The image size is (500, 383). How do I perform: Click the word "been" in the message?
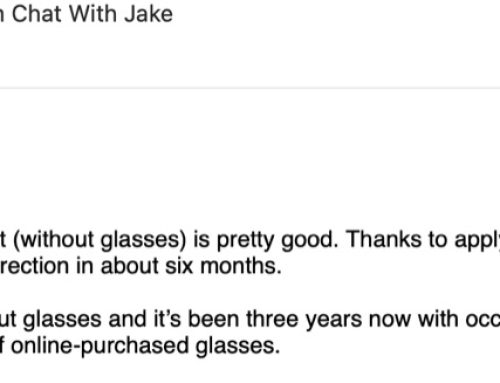pyautogui.click(x=213, y=319)
